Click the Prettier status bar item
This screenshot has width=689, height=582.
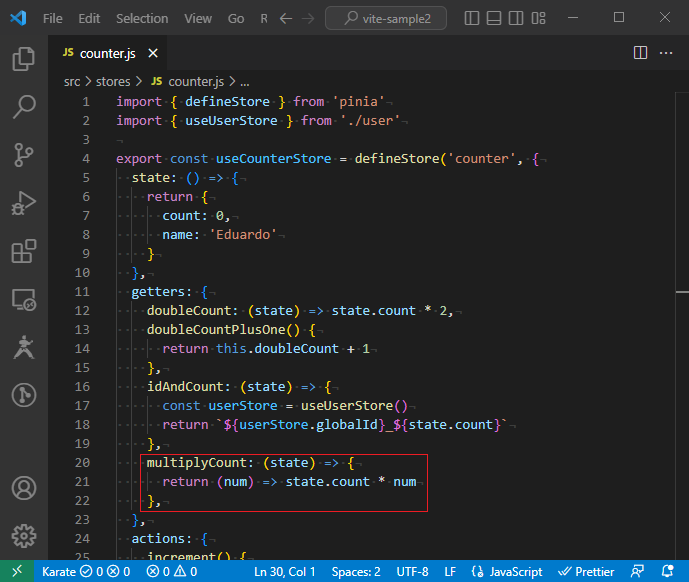coord(586,571)
